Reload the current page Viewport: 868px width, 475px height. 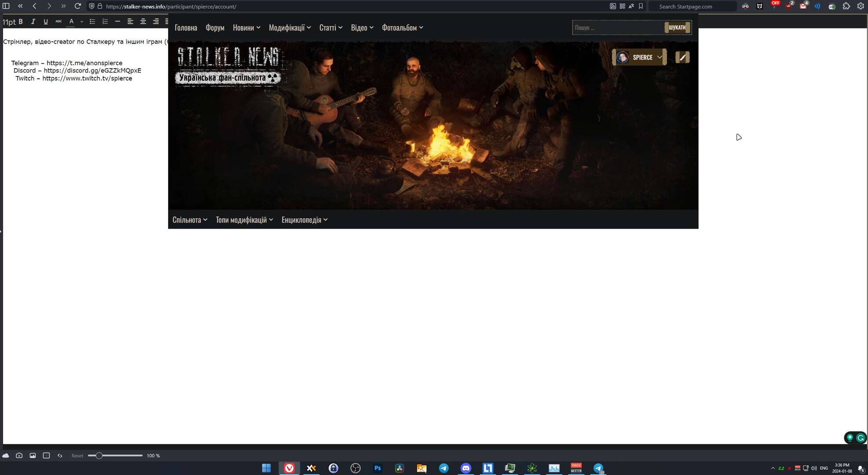[78, 6]
